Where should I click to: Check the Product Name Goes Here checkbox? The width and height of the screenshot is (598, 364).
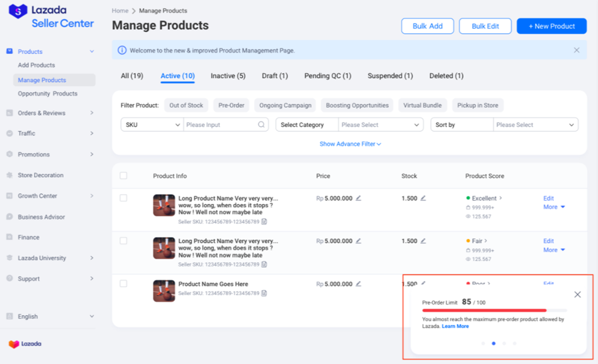pos(123,284)
